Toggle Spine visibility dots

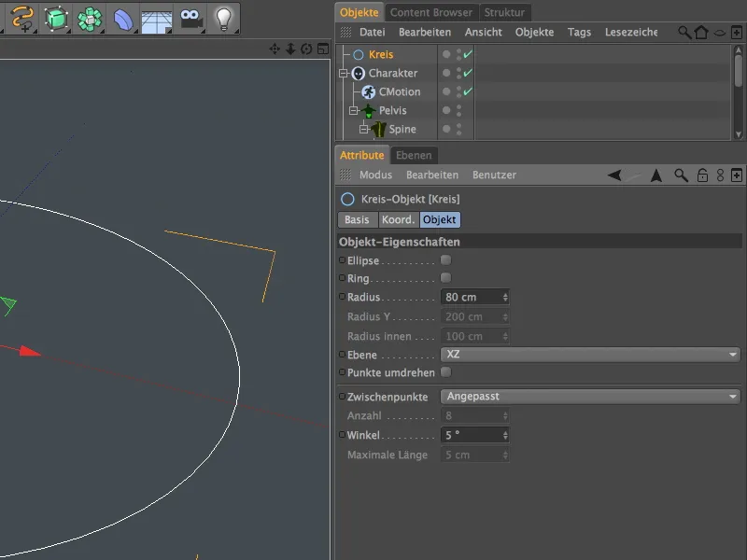tap(458, 129)
